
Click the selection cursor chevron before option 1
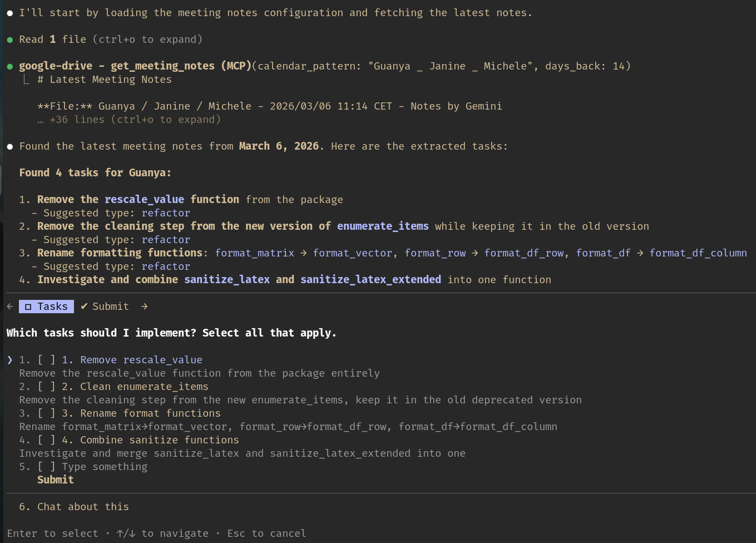click(10, 360)
